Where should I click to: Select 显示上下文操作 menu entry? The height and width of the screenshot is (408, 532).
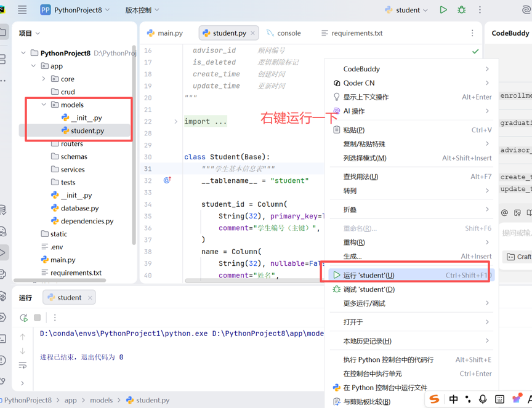click(x=411, y=97)
